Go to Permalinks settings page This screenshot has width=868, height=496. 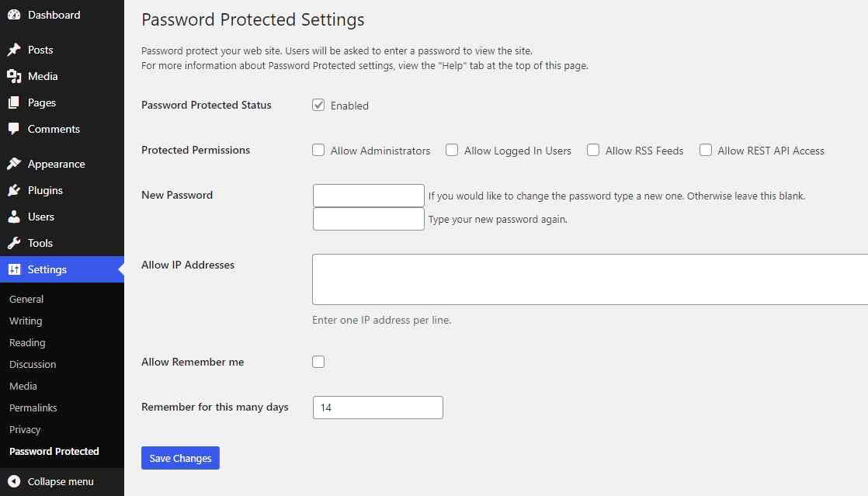point(33,408)
